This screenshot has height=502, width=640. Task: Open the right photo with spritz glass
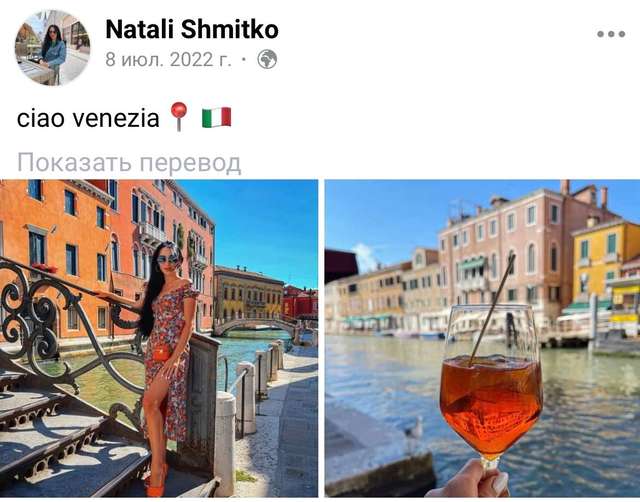(482, 338)
